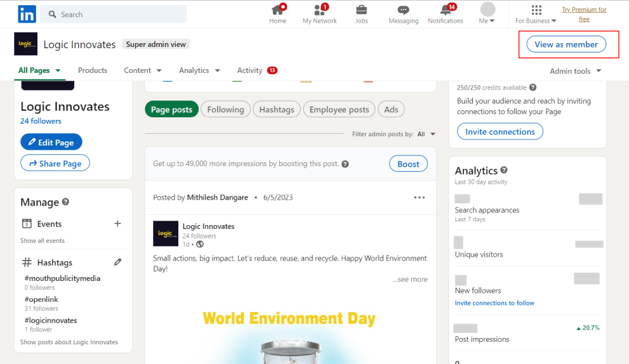Click the LinkedIn logo icon
The height and width of the screenshot is (364, 629).
coord(27,15)
